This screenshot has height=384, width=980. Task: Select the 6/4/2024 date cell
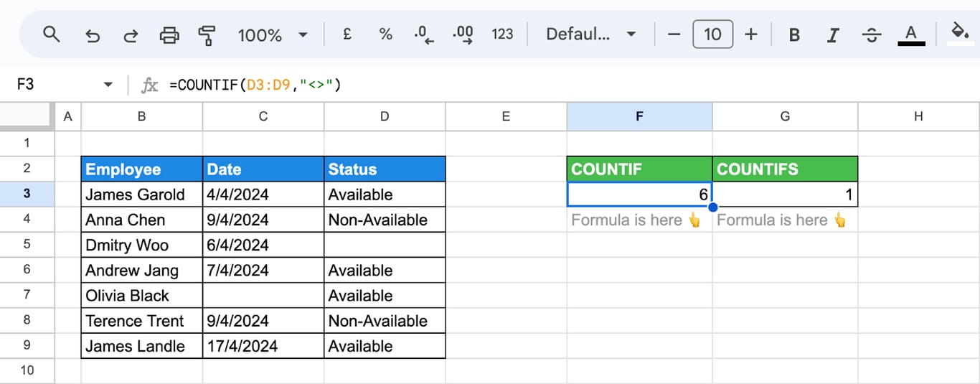[263, 245]
